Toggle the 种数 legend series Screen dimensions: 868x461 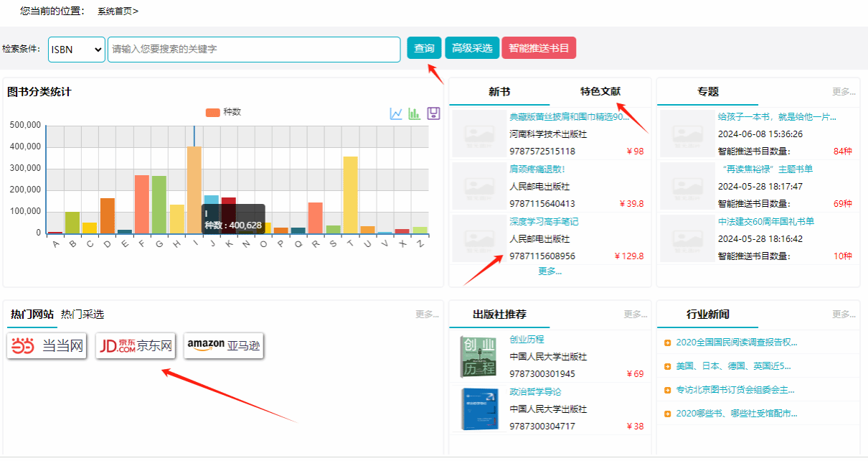223,112
